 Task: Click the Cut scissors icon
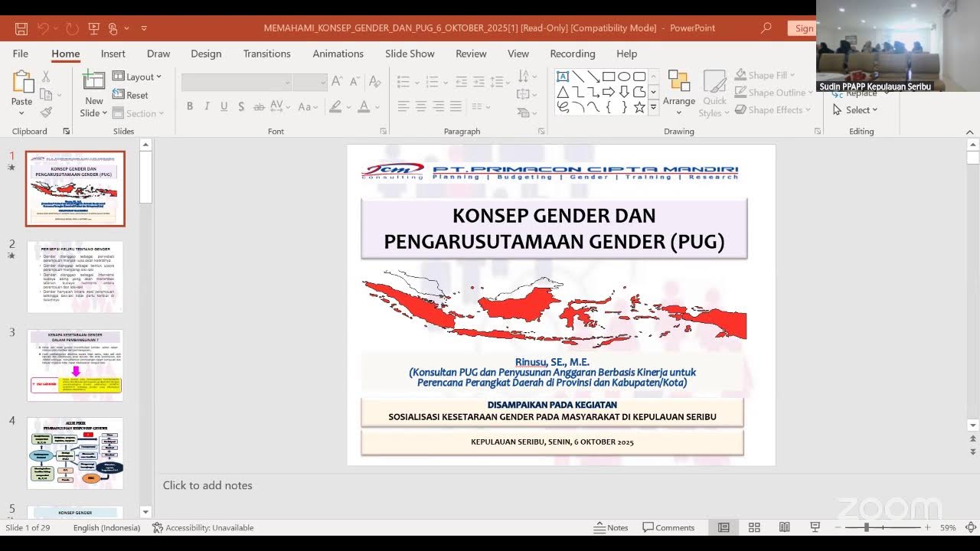click(x=46, y=77)
